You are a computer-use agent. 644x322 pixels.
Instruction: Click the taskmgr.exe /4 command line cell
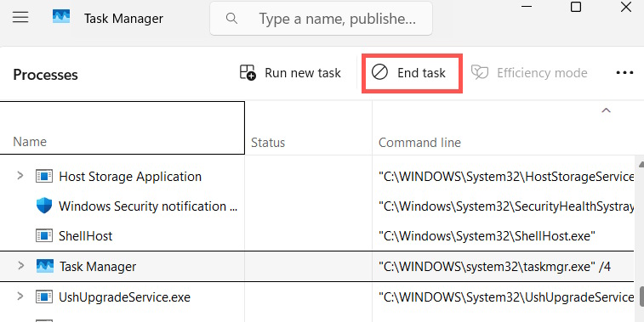[x=494, y=267]
